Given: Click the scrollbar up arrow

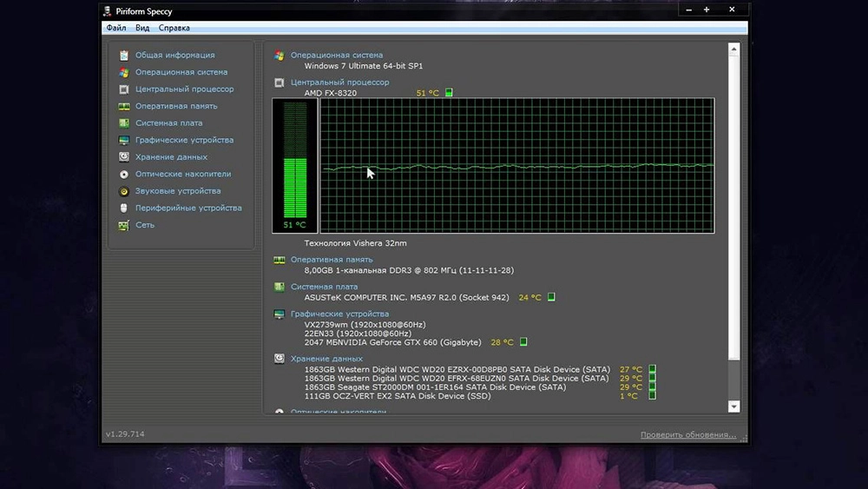Looking at the screenshot, I should (x=733, y=49).
